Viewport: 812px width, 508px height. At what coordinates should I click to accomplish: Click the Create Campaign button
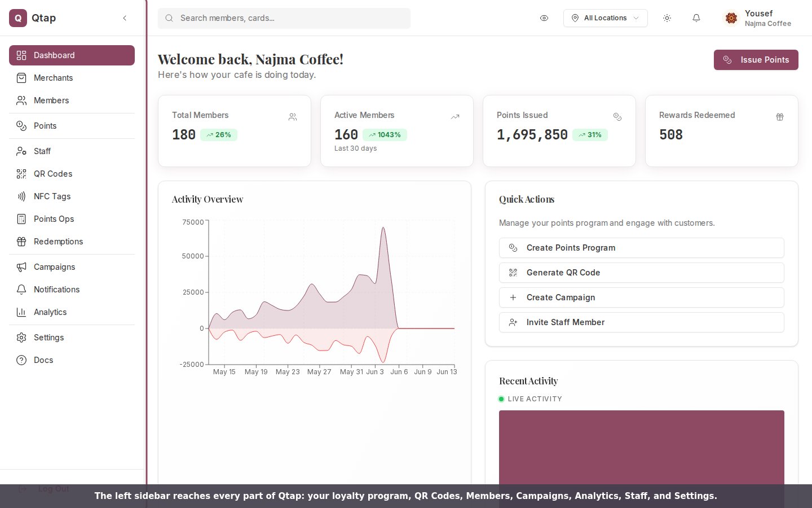click(642, 297)
